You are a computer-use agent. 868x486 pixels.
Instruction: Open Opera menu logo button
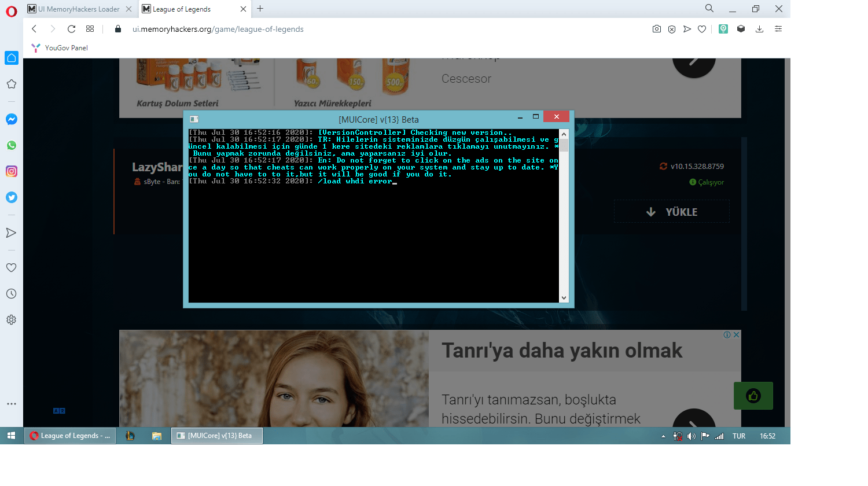[x=12, y=12]
